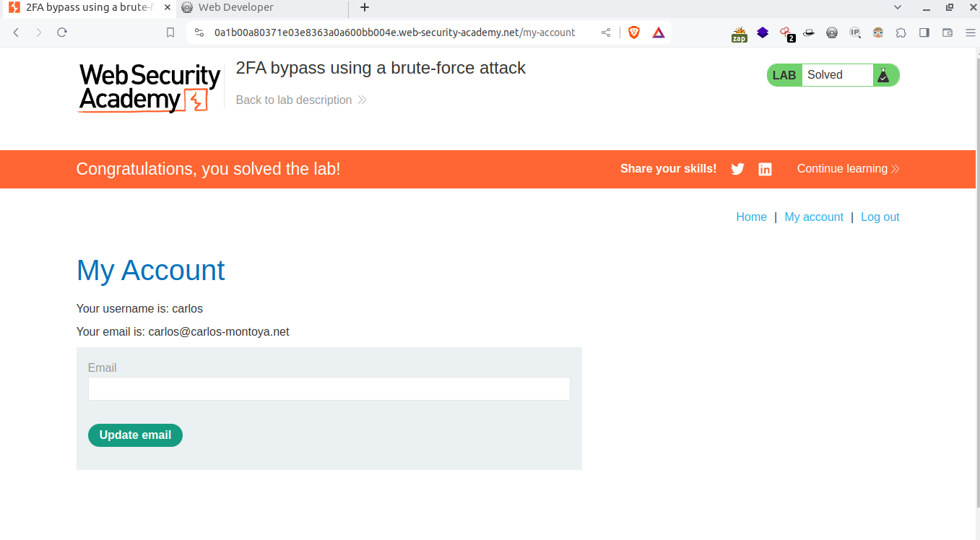Open site settings icon beside URL
Screen dimensions: 980x540
coord(199,32)
